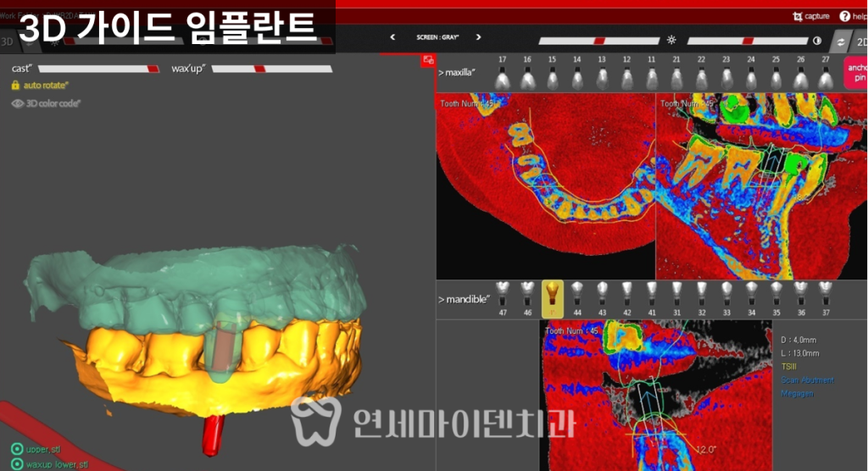Switch to the 2D tab

(860, 41)
